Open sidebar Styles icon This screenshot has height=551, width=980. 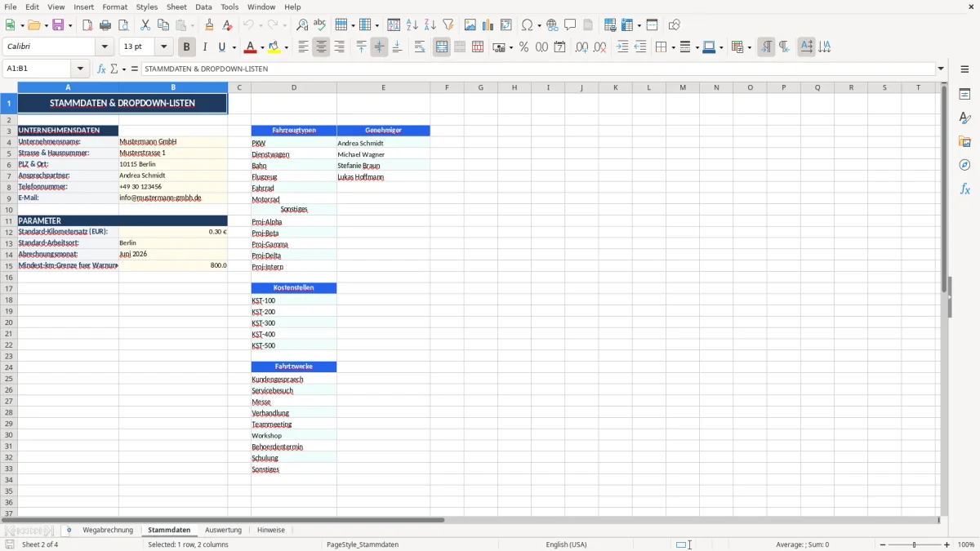964,118
